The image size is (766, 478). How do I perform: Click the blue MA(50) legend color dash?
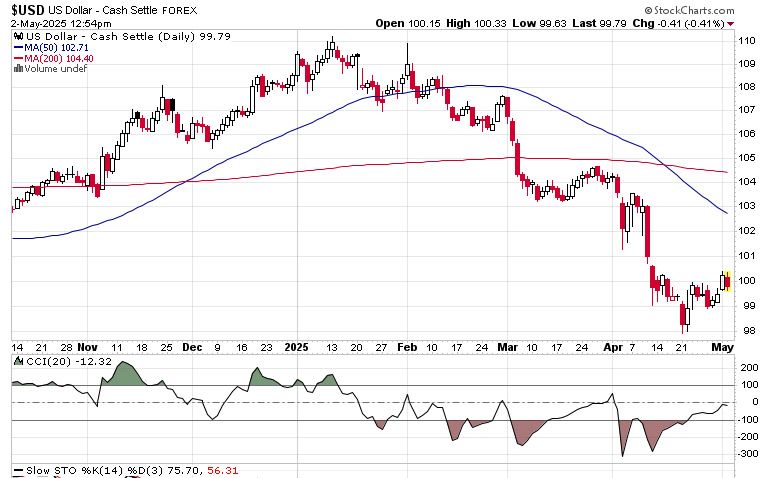pyautogui.click(x=18, y=47)
